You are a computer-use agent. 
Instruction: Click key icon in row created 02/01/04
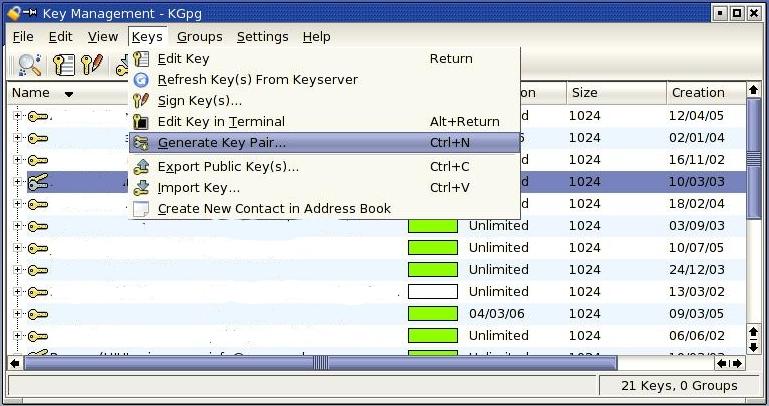point(38,138)
